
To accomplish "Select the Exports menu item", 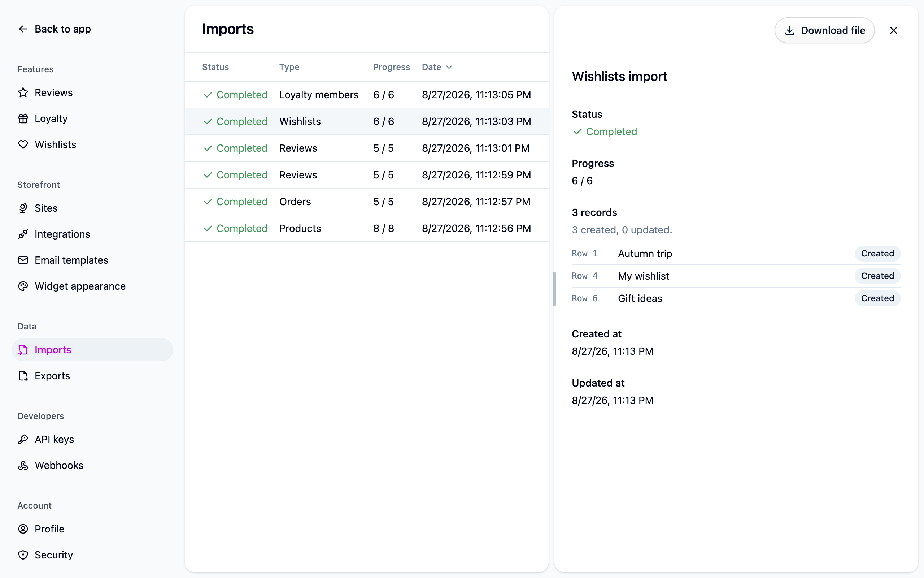I will (x=92, y=376).
